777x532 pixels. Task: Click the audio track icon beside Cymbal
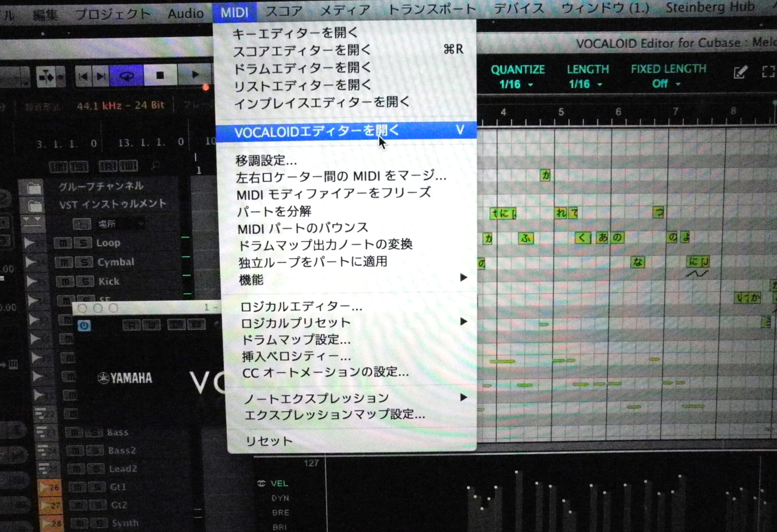pos(30,262)
